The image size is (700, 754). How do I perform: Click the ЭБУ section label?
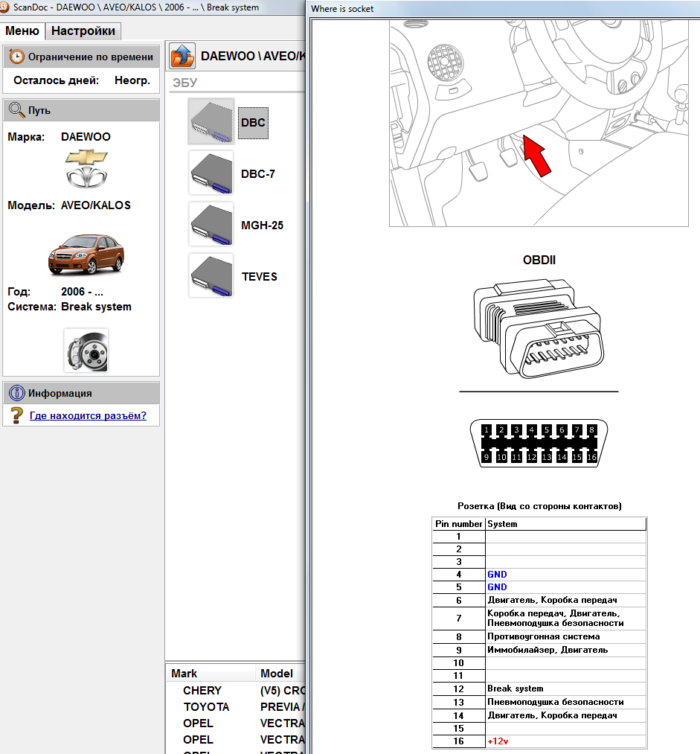pos(185,83)
